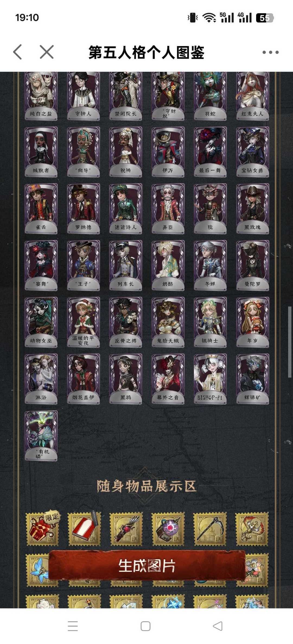Viewport: 293px width, 644px height.
Task: Tap the rose gauntlet accessory stamp
Action: click(x=126, y=529)
